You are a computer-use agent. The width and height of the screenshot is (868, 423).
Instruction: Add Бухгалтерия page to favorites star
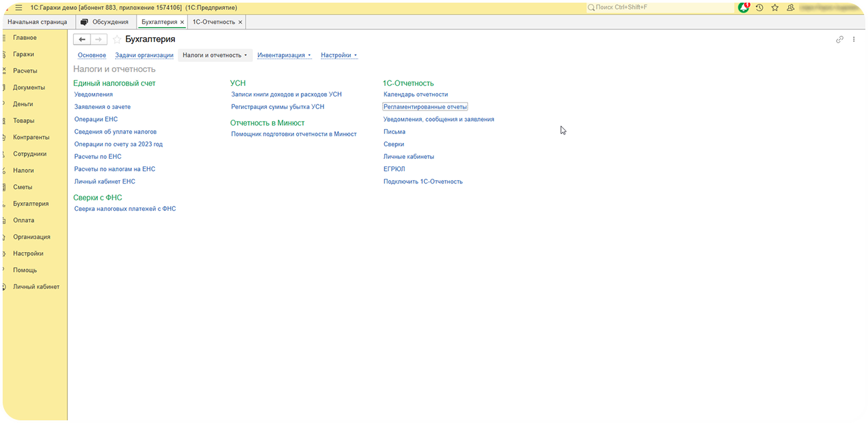point(117,39)
